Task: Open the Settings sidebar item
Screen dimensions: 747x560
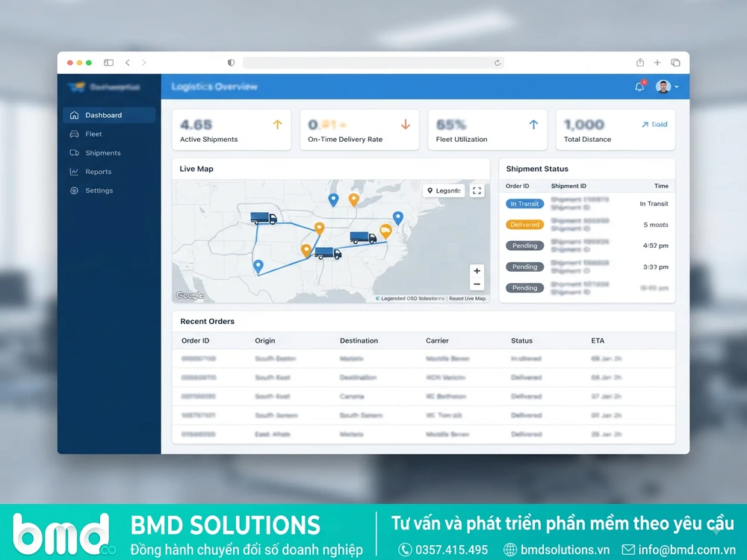Action: pyautogui.click(x=109, y=190)
